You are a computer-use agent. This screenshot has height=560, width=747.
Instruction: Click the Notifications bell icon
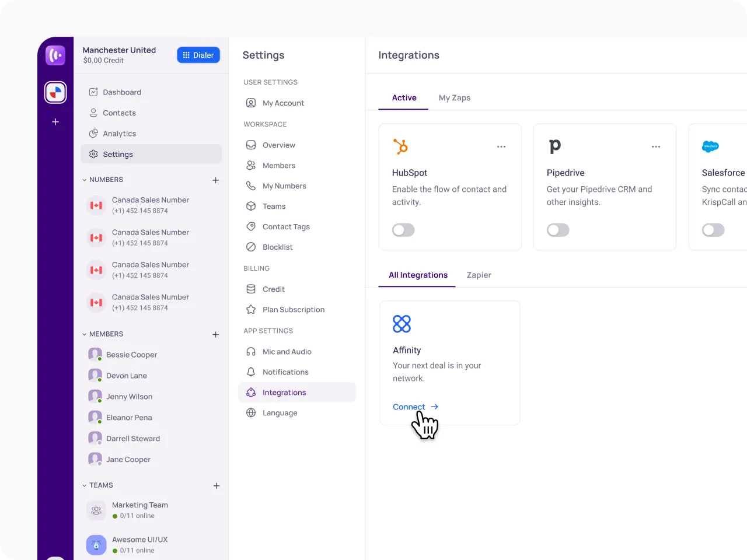click(x=251, y=372)
